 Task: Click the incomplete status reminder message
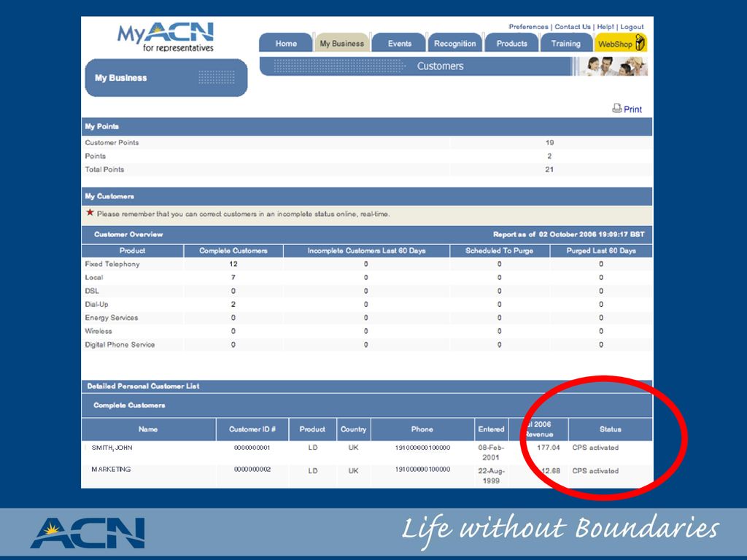tap(244, 214)
